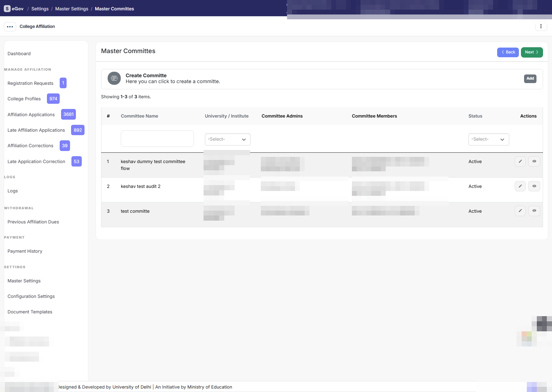Go back with the Back button
The image size is (552, 392).
pos(508,52)
